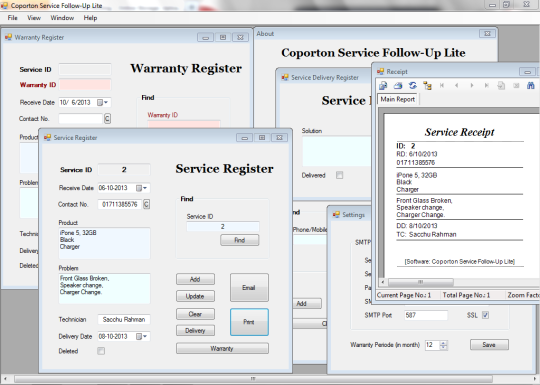Click right arrow of main horizontal scrollbar
The width and height of the screenshot is (540, 385).
pos(535,379)
